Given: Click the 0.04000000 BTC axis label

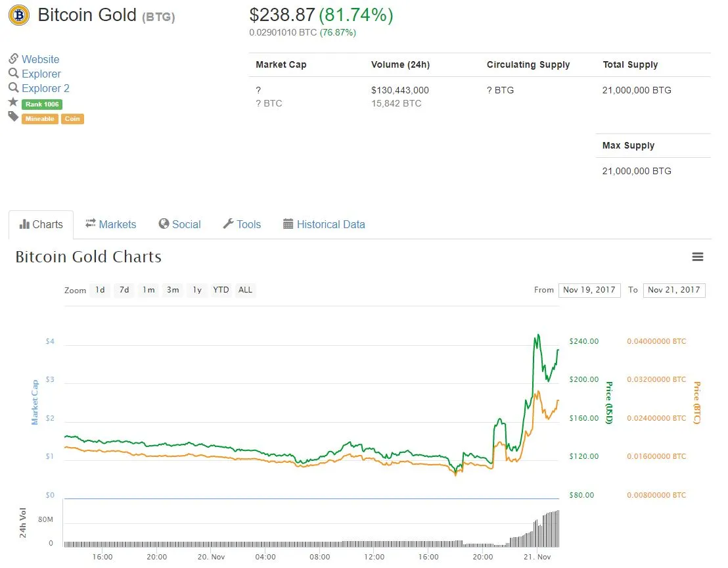Looking at the screenshot, I should pos(656,341).
